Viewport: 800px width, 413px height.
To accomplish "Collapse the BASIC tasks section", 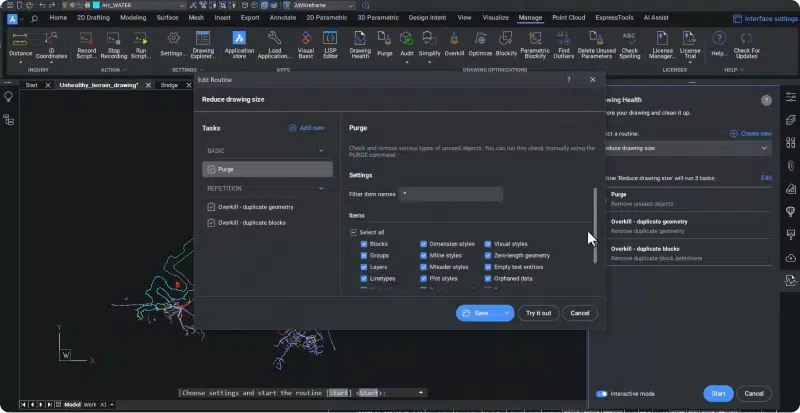I will point(321,150).
